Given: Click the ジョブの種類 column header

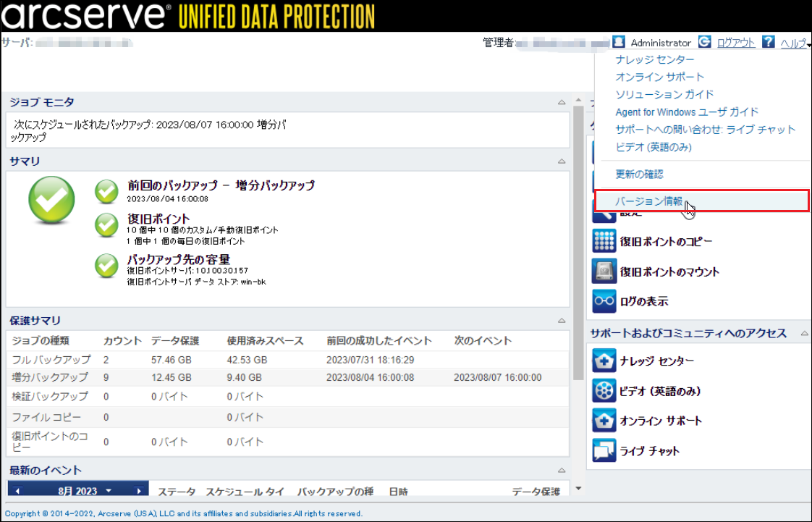Looking at the screenshot, I should point(41,341).
